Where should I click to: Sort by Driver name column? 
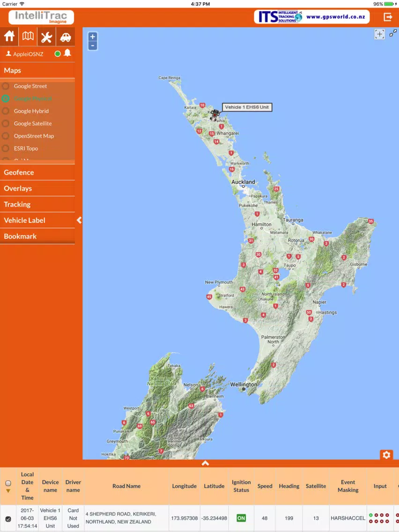coord(73,486)
